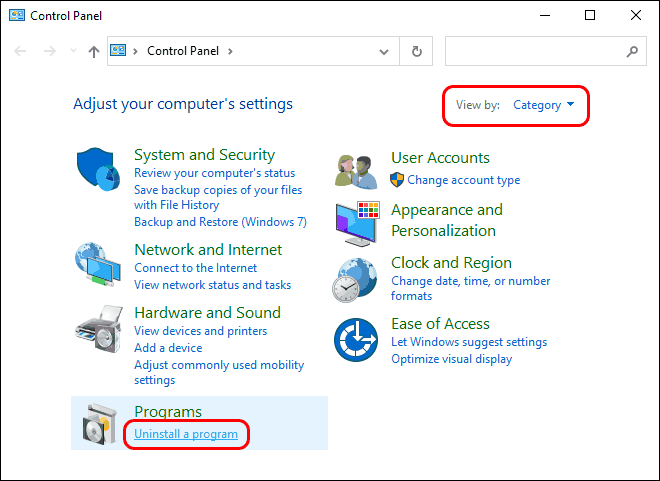Image resolution: width=660 pixels, height=481 pixels.
Task: Open Appearance and Personalization category
Action: pyautogui.click(x=447, y=220)
